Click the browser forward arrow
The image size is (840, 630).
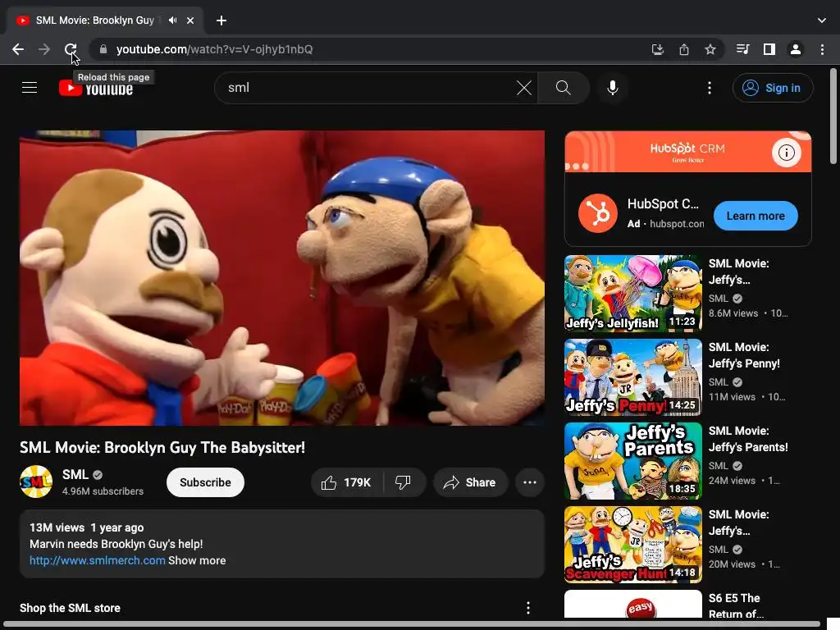coord(44,49)
